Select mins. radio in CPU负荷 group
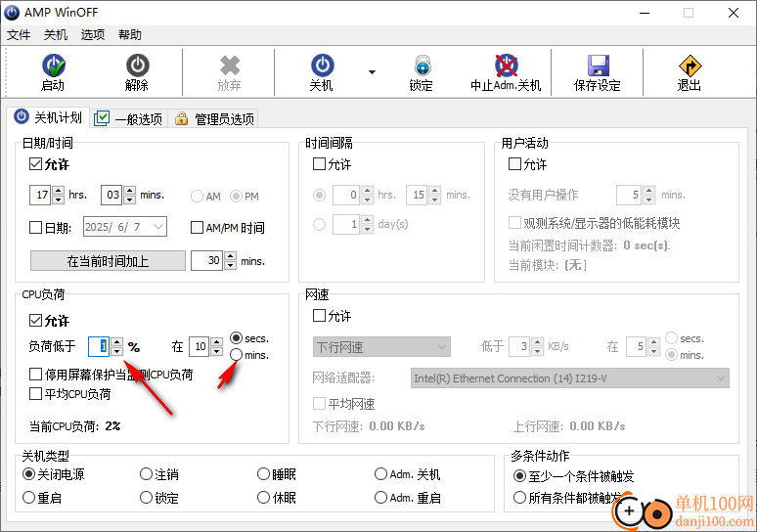The height and width of the screenshot is (532, 757). (236, 355)
